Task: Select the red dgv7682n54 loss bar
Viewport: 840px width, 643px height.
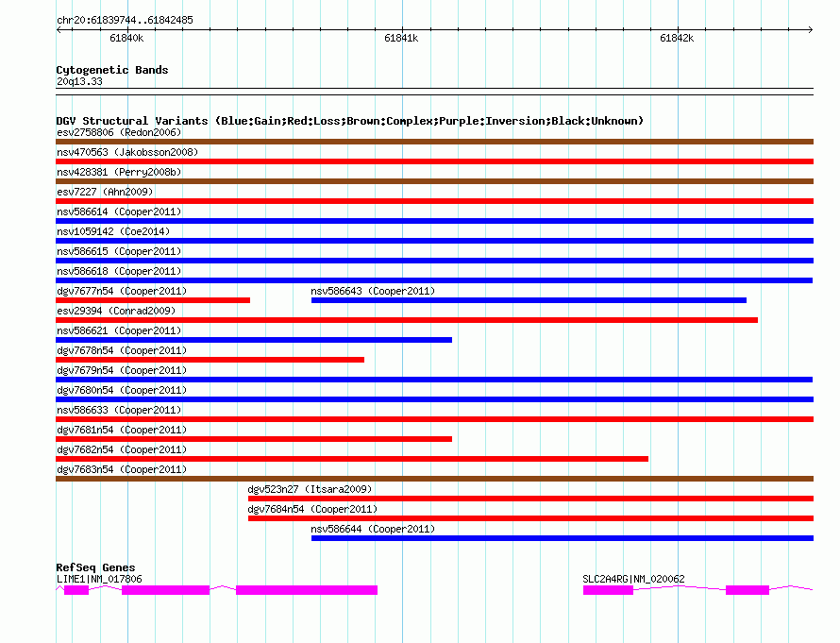Action: click(x=352, y=459)
